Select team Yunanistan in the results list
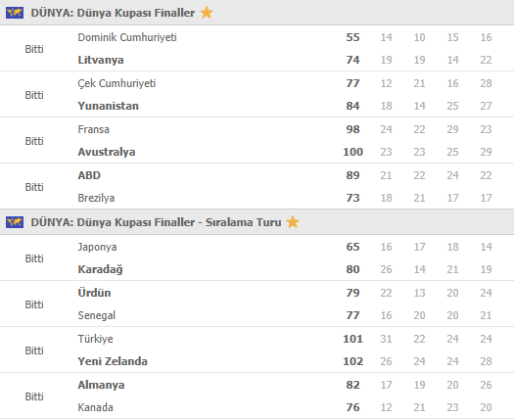 pos(108,106)
